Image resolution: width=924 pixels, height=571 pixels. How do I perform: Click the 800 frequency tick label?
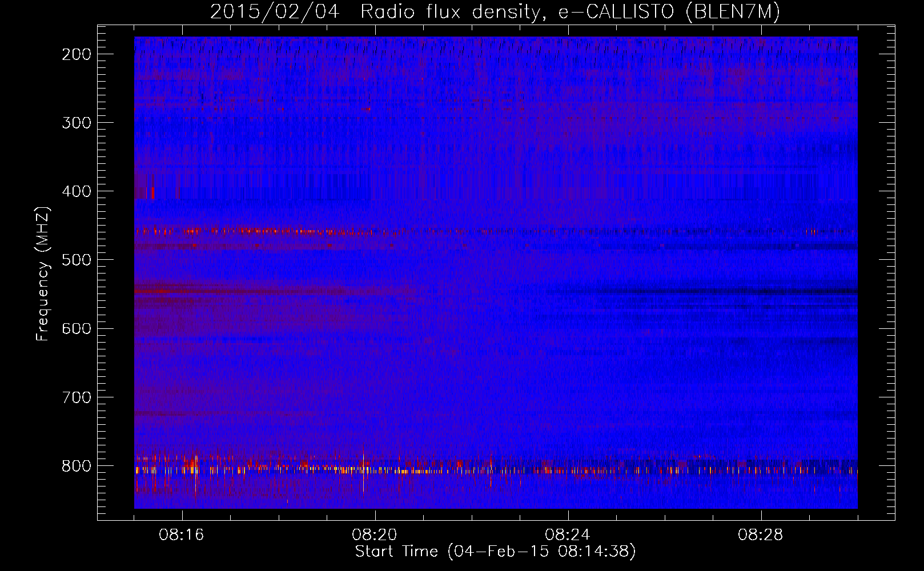76,466
